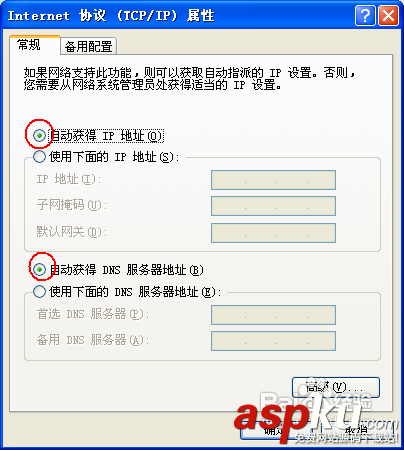
Task: Confirm with the 确定 button
Action: point(275,429)
